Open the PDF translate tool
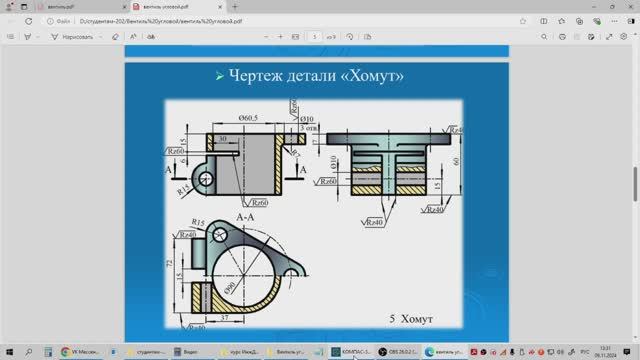This screenshot has width=640, height=360. tap(151, 37)
